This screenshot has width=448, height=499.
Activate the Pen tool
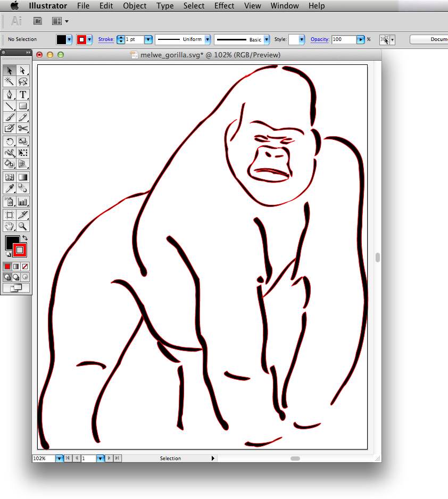9,95
